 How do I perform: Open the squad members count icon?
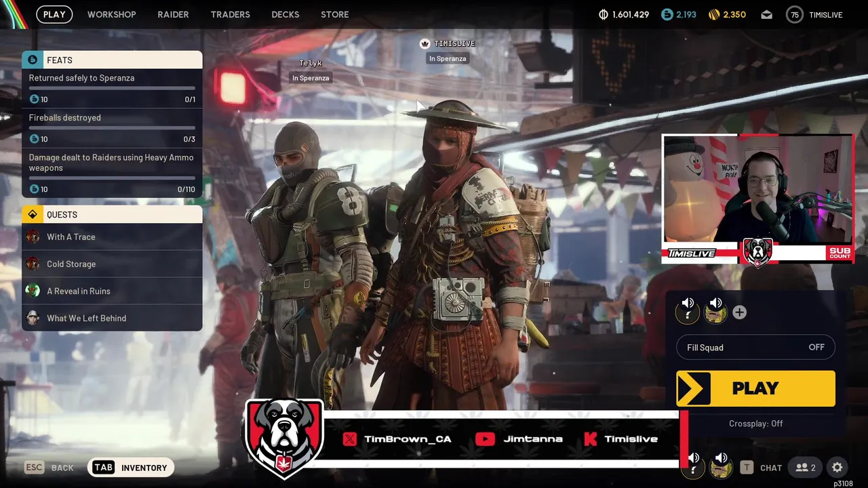point(806,468)
